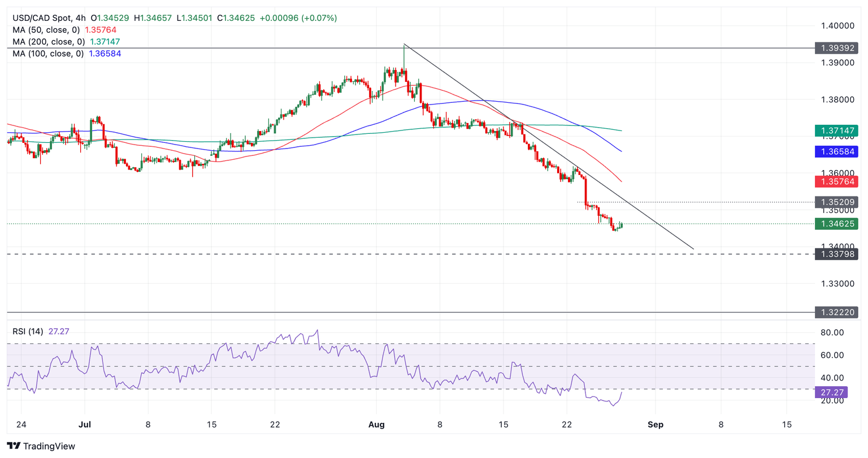This screenshot has height=458, width=868.
Task: Select the MA (100, close, 0) legend
Action: pyautogui.click(x=49, y=54)
